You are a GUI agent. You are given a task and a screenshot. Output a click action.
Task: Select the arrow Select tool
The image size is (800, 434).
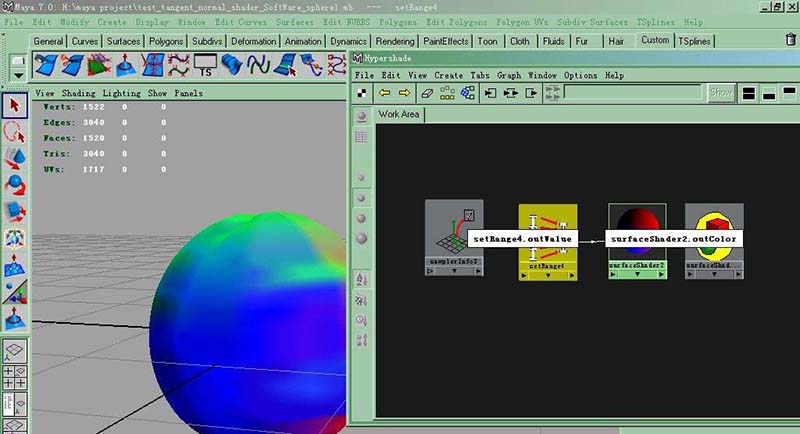click(14, 106)
